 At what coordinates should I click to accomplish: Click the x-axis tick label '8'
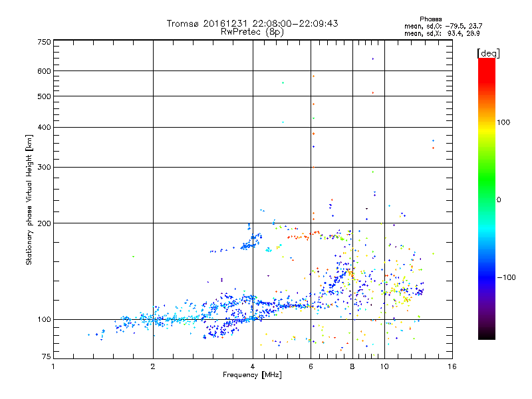(x=352, y=366)
